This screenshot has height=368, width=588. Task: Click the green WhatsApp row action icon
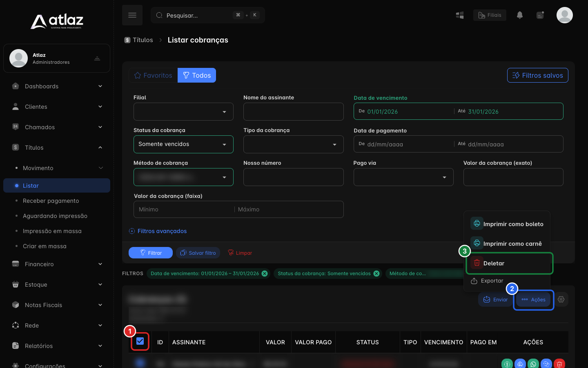[x=533, y=364]
